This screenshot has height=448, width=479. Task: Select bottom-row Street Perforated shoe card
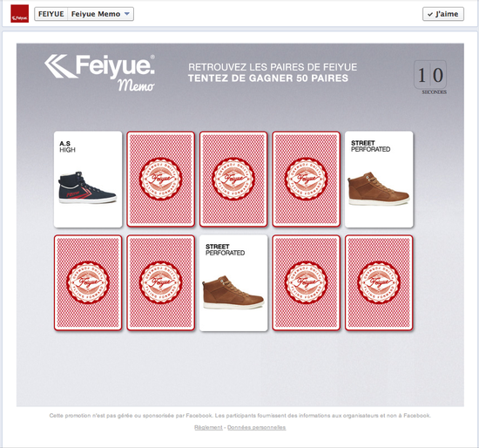(x=233, y=283)
